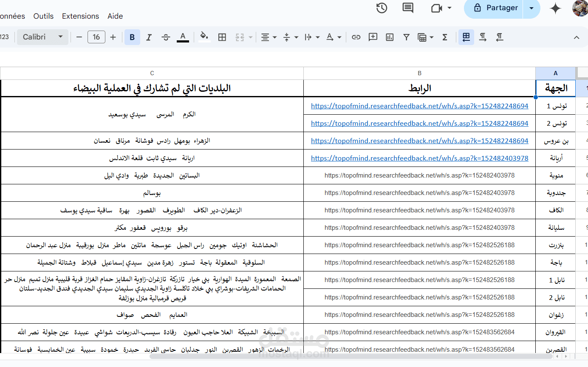Screen dimensions: 588x367
Task: Open the text color picker
Action: (x=183, y=37)
